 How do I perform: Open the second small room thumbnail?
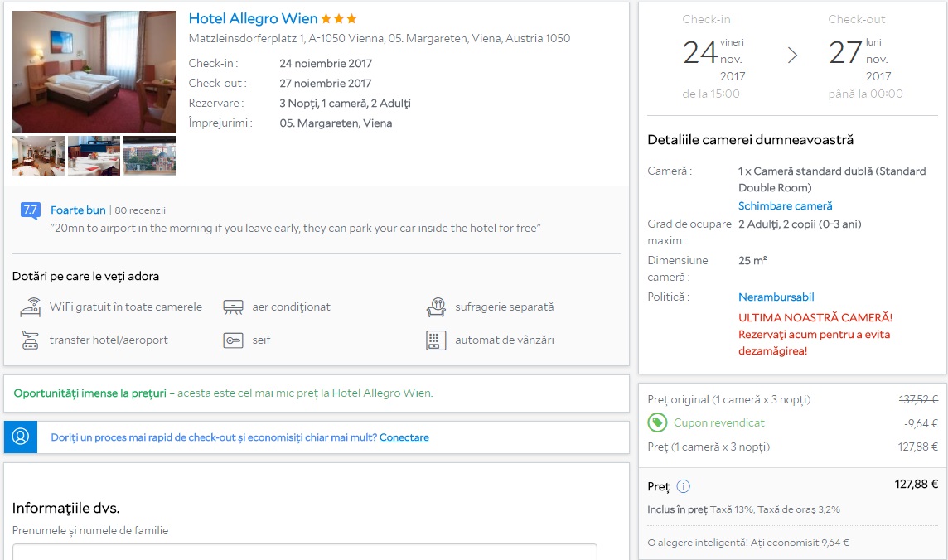click(94, 156)
